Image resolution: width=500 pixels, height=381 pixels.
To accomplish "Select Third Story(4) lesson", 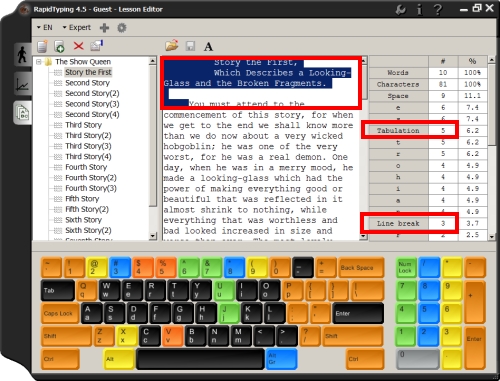I will point(88,157).
